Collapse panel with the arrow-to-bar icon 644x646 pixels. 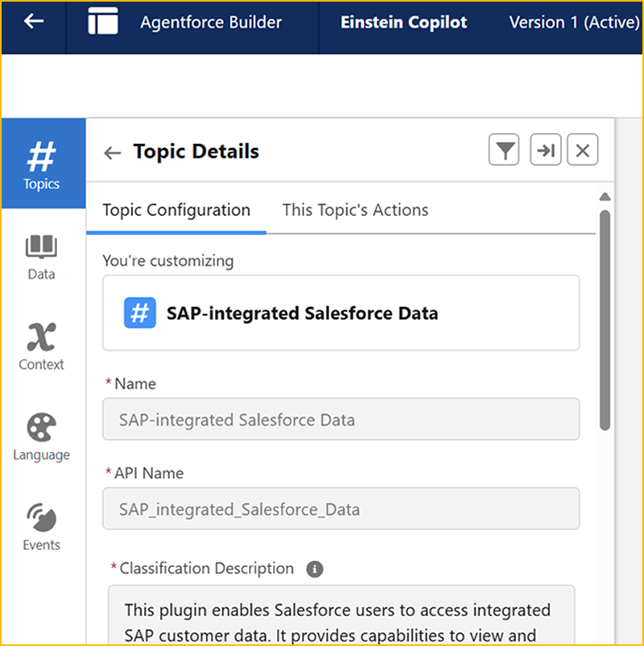pyautogui.click(x=545, y=151)
